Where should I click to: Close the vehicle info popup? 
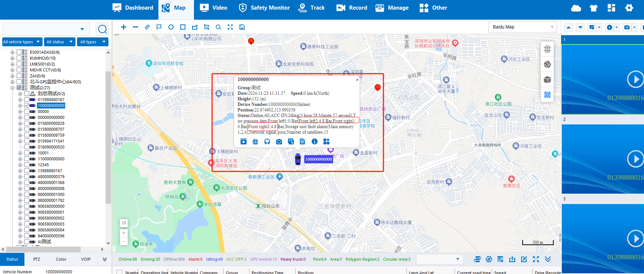click(x=357, y=80)
